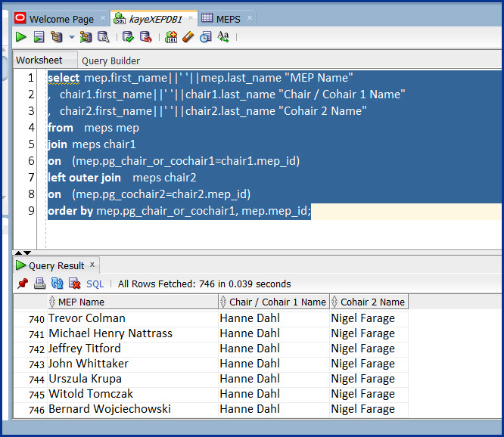Click the Chair / Cohair 1 Name column header
Image resolution: width=504 pixels, height=437 pixels.
[x=275, y=302]
